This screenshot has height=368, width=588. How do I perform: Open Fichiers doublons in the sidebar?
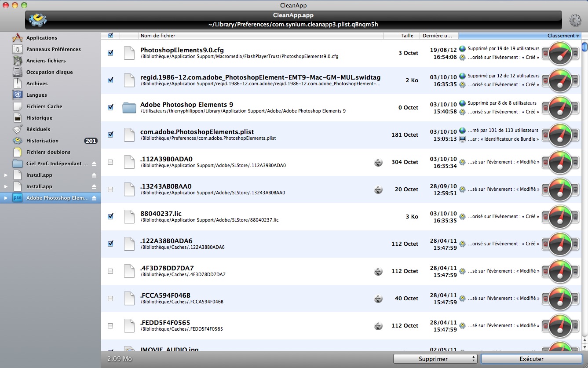[48, 152]
